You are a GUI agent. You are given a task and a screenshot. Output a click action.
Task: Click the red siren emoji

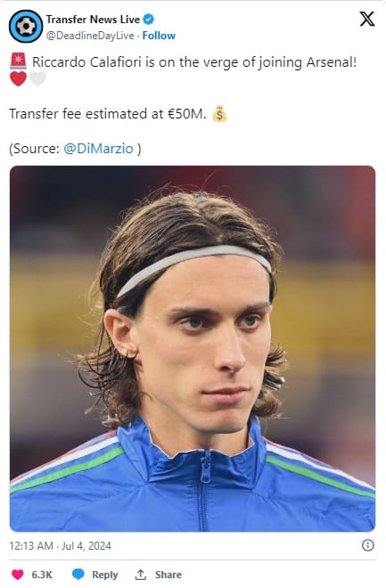coord(19,61)
